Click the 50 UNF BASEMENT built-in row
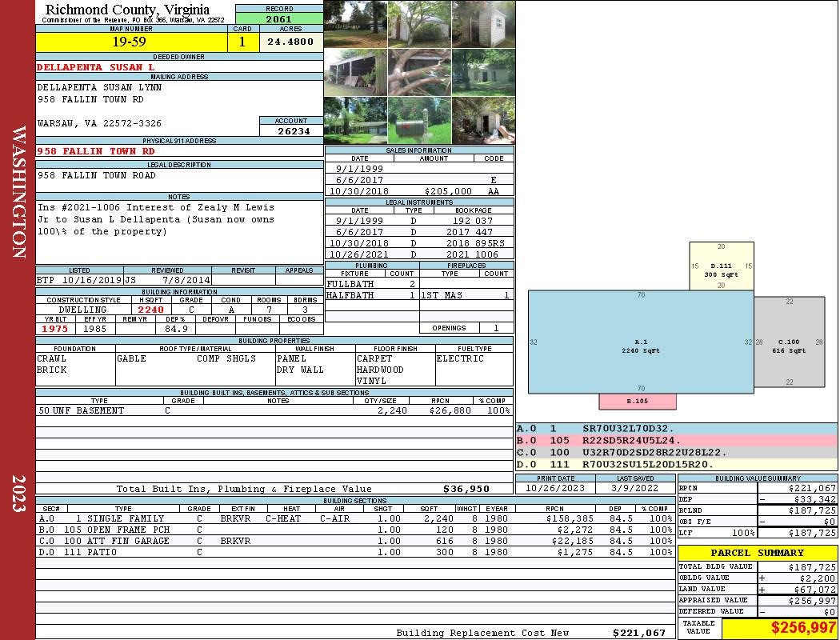The height and width of the screenshot is (640, 840). pos(274,410)
